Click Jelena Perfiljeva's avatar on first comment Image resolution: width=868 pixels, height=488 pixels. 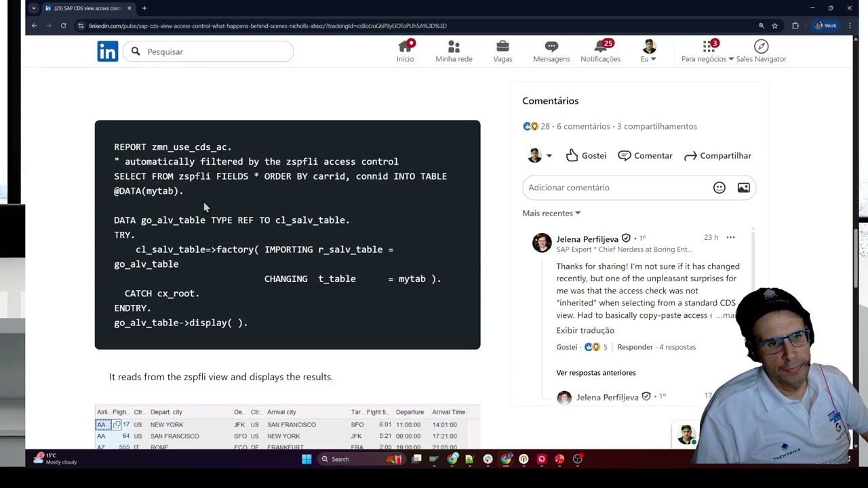542,243
